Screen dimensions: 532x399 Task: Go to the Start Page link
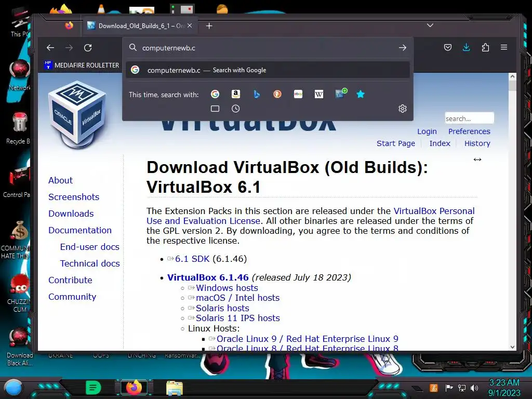pyautogui.click(x=395, y=143)
